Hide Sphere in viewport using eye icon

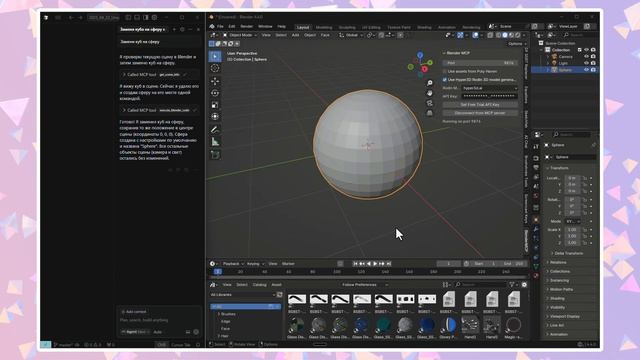[x=587, y=70]
